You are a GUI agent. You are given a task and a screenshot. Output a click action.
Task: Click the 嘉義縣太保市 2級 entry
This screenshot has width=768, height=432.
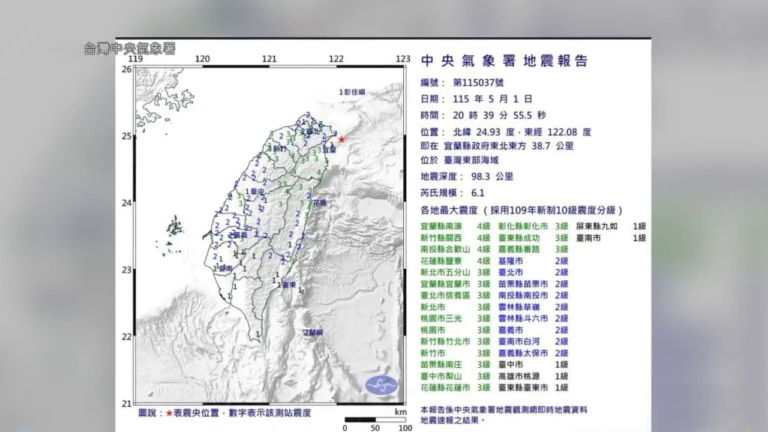[533, 353]
